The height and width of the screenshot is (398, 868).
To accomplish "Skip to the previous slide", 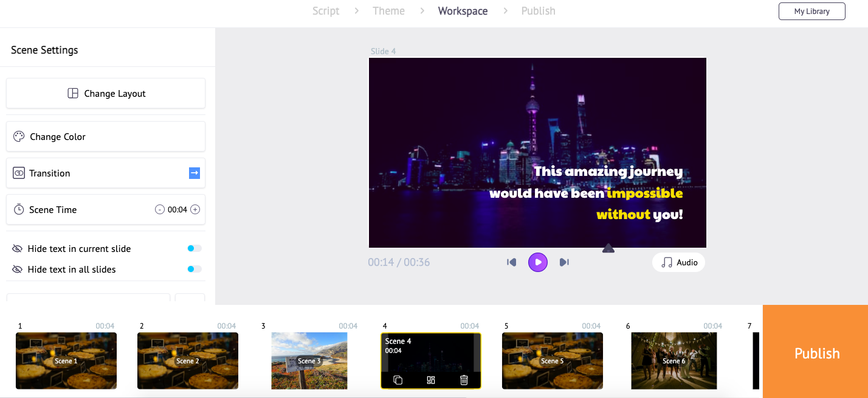I will (512, 262).
